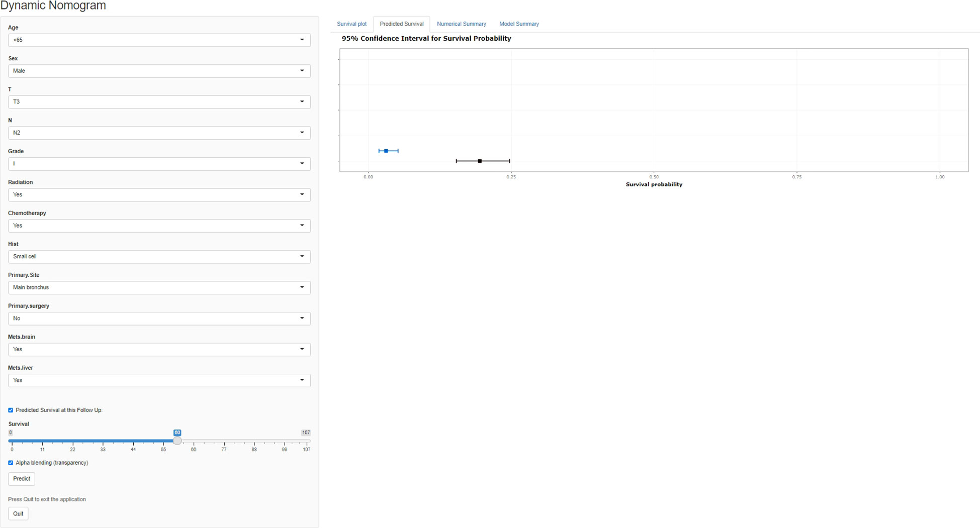This screenshot has height=528, width=980.
Task: Open the Sex dropdown showing Male
Action: (x=159, y=71)
